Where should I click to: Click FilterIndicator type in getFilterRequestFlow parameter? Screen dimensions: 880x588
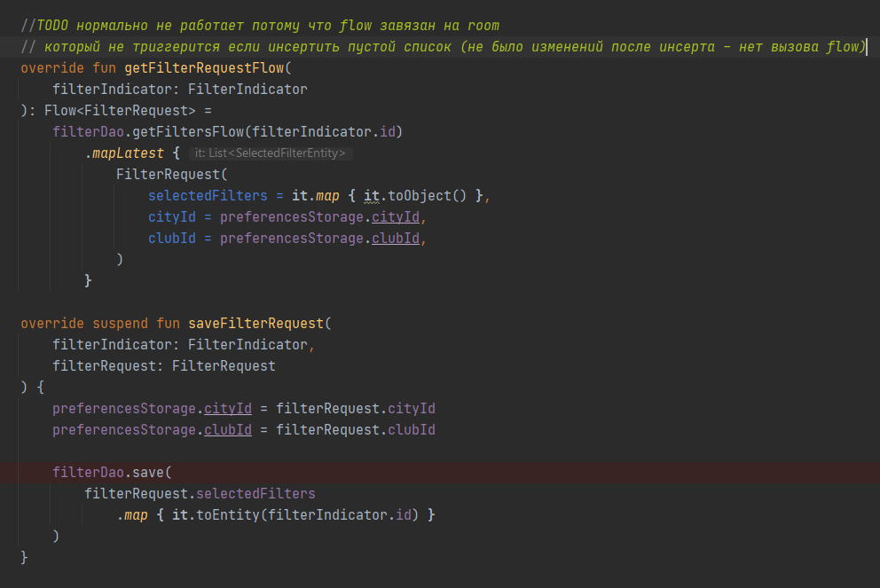click(247, 90)
